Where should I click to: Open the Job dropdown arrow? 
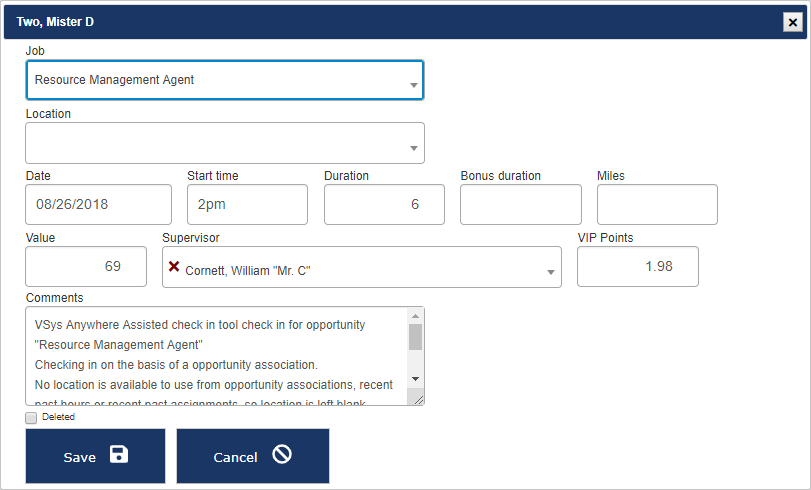click(x=414, y=86)
